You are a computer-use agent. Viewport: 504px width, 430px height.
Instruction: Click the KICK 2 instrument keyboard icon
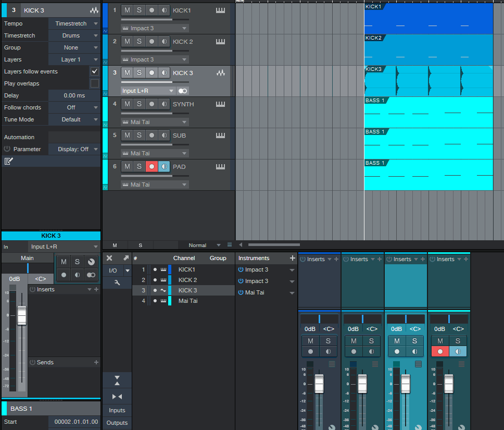(x=221, y=42)
